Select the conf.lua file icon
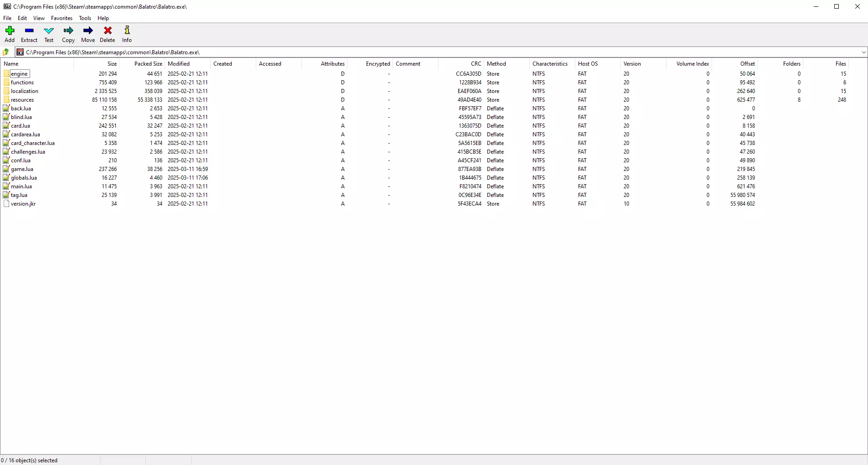Viewport: 868px width, 465px height. pyautogui.click(x=6, y=160)
